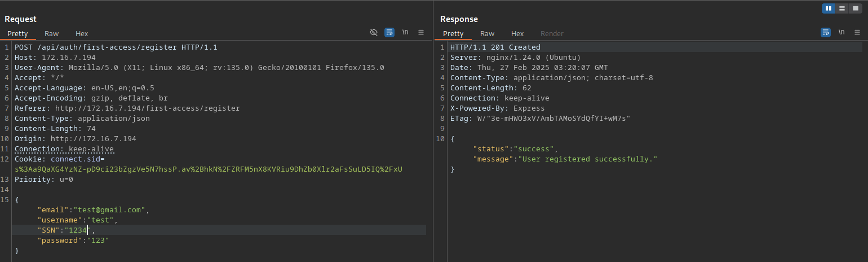Switch to the Response Raw tab
868x262 pixels.
click(487, 34)
